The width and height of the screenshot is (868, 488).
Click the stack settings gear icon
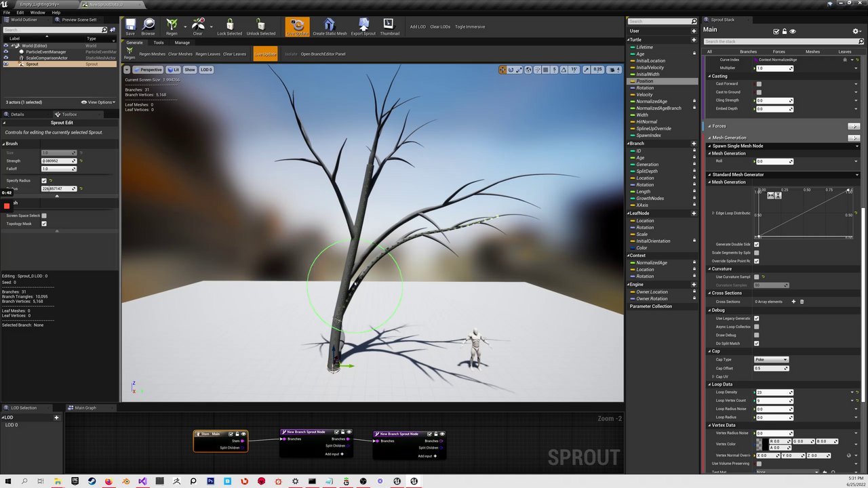click(x=856, y=31)
